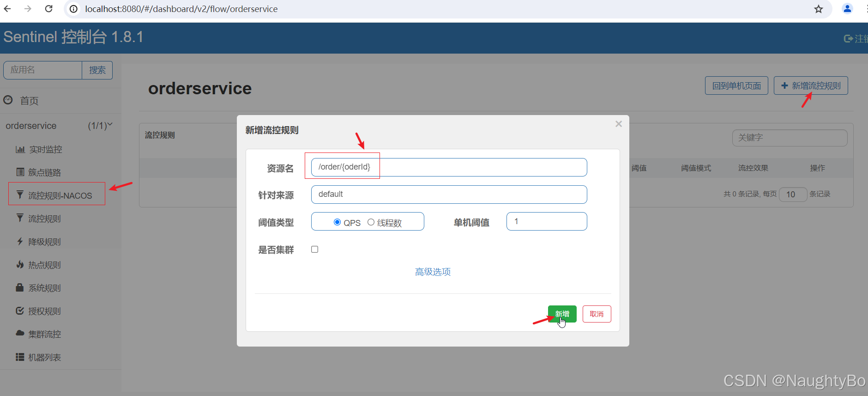868x396 pixels.
Task: Click the 流控效果 column header
Action: 753,168
